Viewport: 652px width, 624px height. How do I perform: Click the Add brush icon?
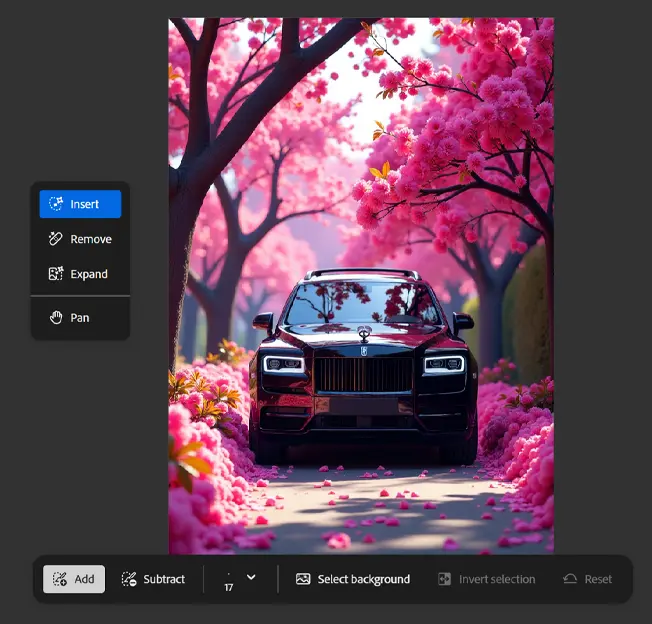click(x=59, y=579)
